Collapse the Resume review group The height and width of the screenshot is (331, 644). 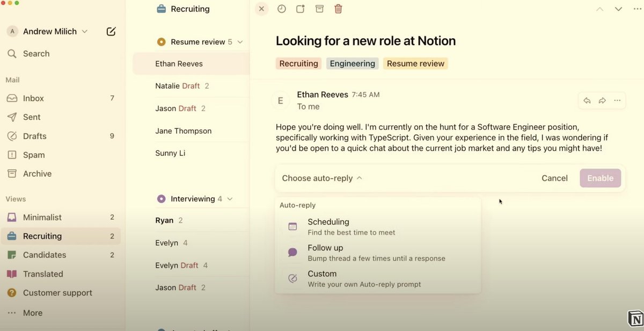[240, 42]
